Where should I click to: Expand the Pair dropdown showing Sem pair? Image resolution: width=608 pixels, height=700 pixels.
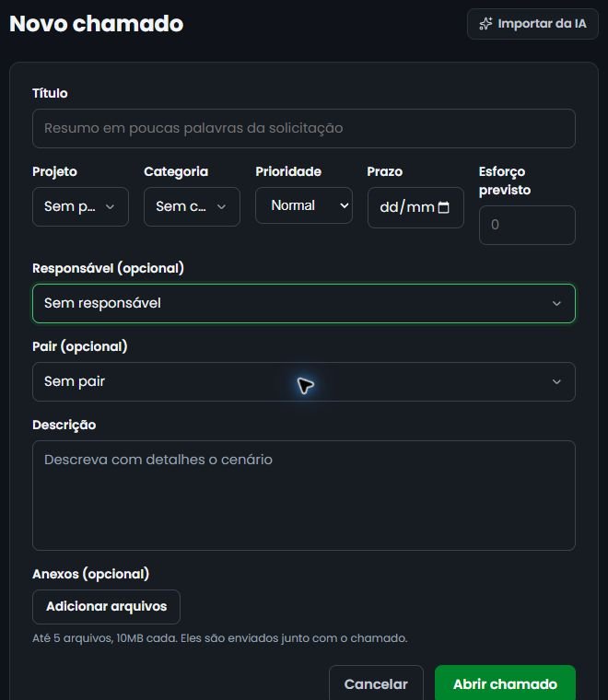304,381
